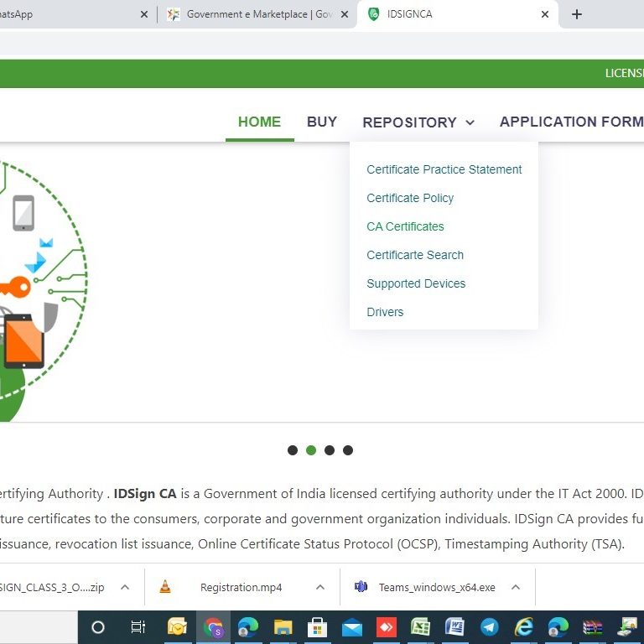Select the first carousel slide dot
The image size is (644, 644).
tap(293, 450)
